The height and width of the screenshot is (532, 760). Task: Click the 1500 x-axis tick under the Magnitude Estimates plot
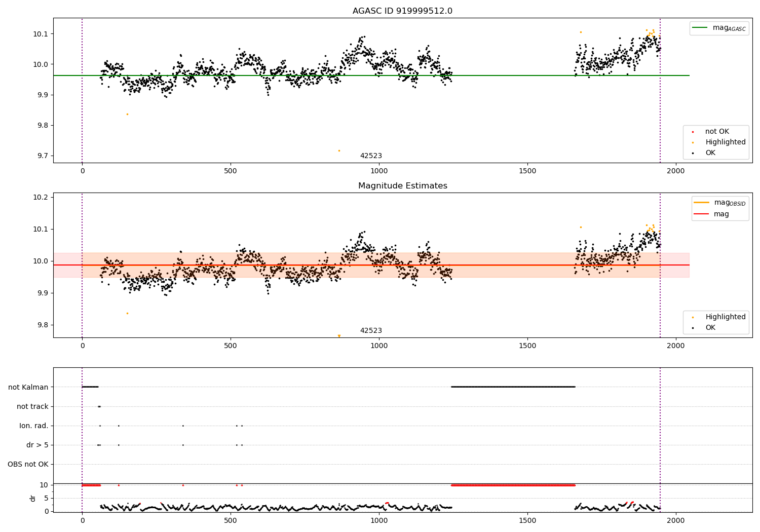click(527, 346)
